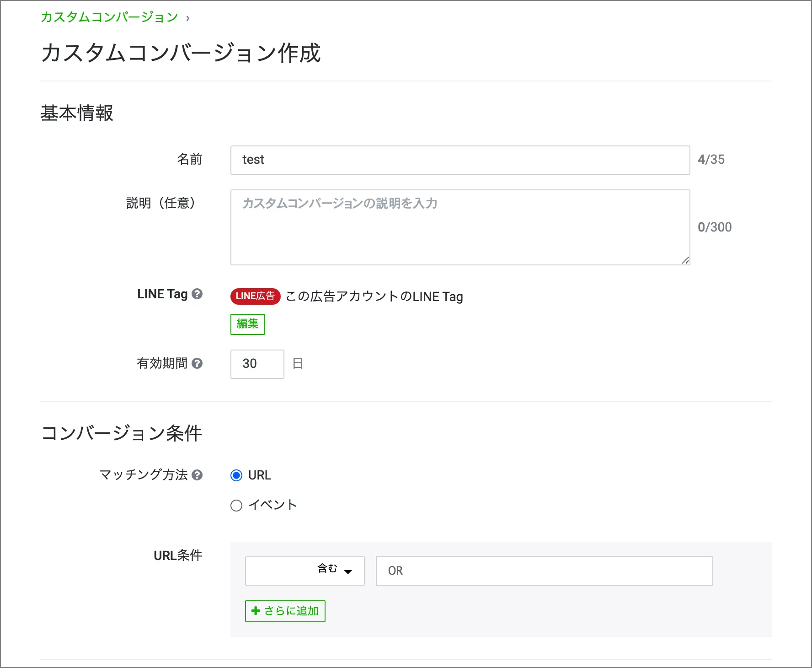
Task: Click the red LINE広告 badge
Action: click(255, 296)
